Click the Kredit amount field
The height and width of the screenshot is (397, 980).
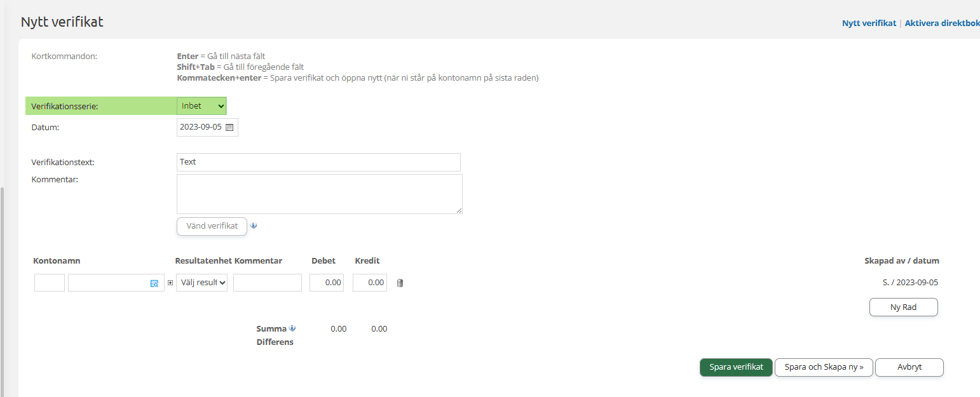click(370, 283)
